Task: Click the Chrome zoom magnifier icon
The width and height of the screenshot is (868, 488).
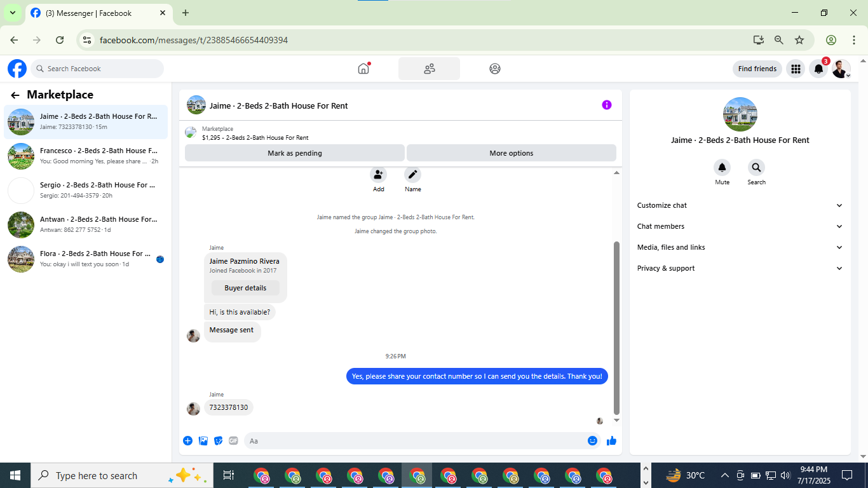Action: (779, 40)
